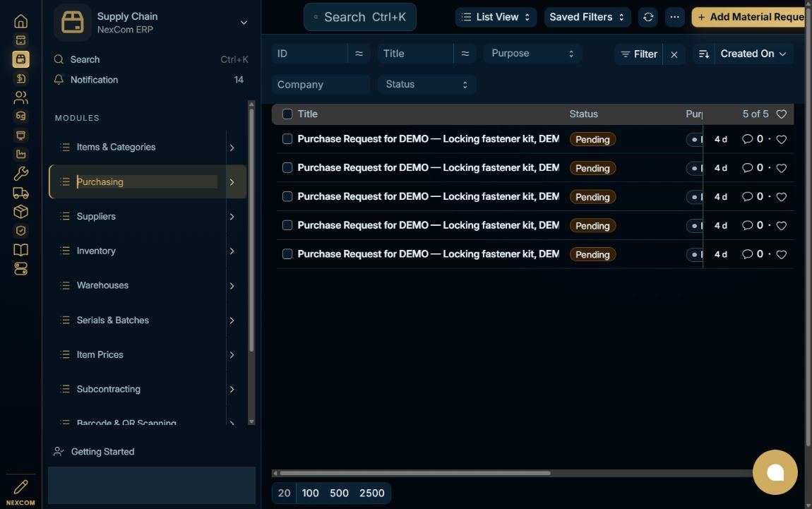The width and height of the screenshot is (812, 509).
Task: Expand Items & Categories chevron
Action: (232, 148)
